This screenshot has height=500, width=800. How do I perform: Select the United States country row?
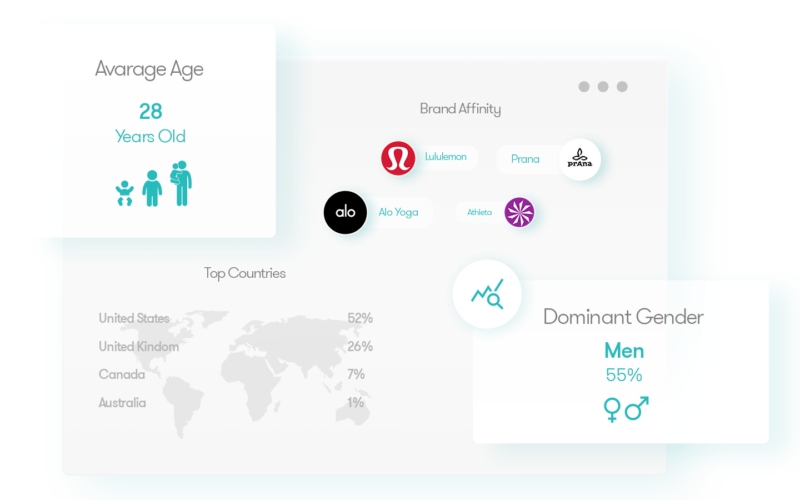pyautogui.click(x=236, y=318)
